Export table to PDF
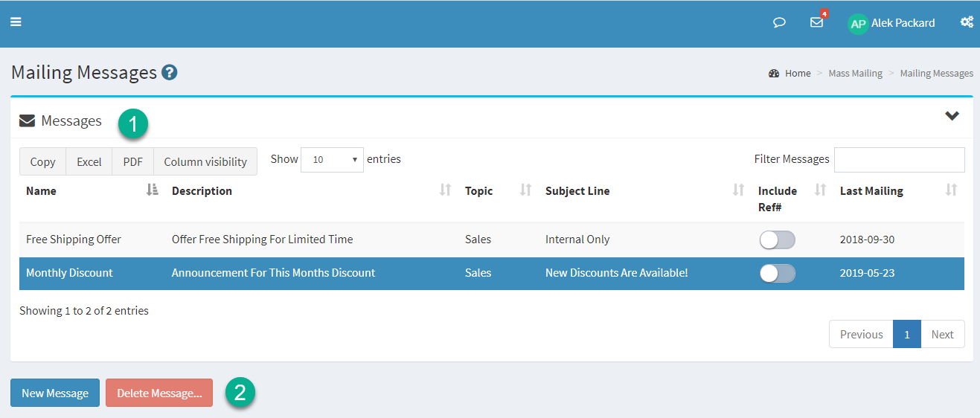 coord(133,161)
